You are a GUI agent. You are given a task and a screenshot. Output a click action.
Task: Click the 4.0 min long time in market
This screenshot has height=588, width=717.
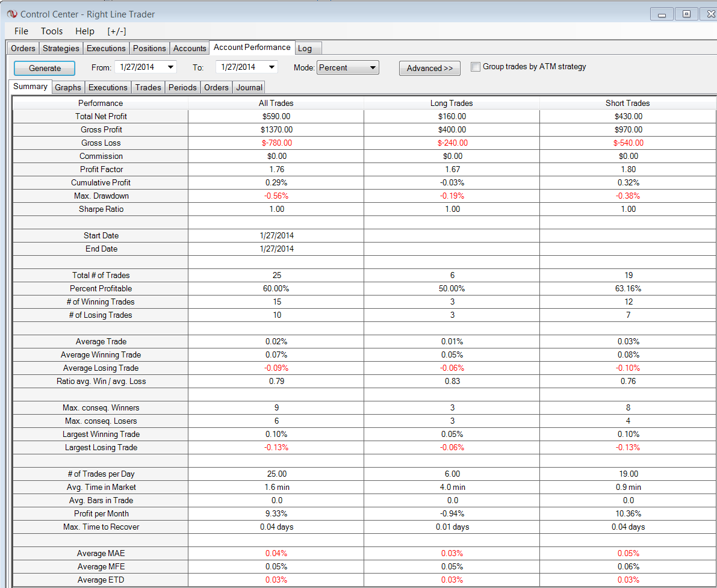452,488
